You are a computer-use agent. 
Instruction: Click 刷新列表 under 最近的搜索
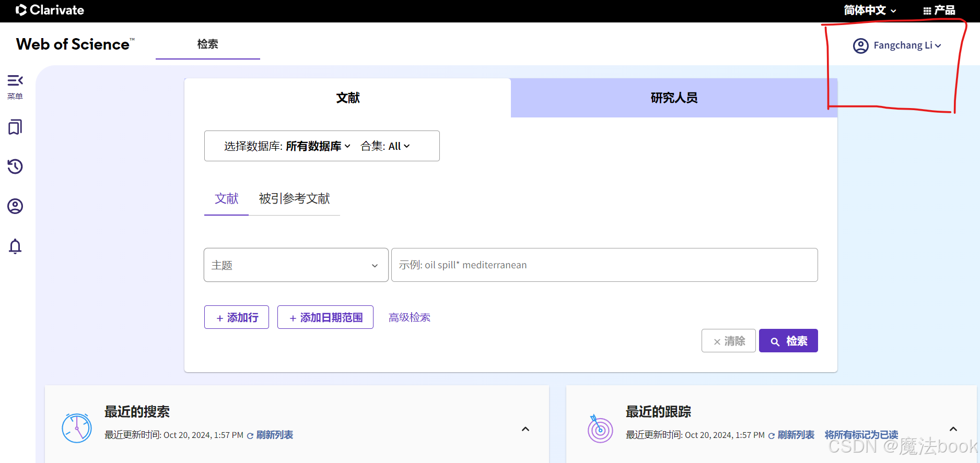pos(270,435)
